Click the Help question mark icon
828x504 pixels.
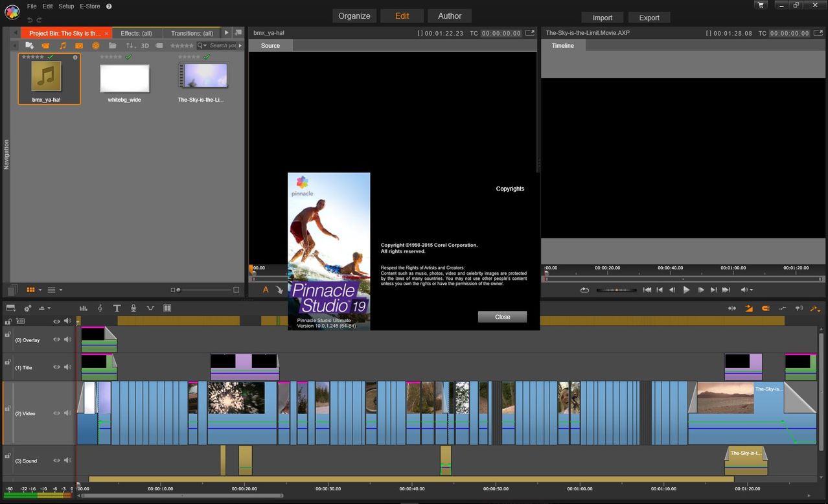pos(109,6)
